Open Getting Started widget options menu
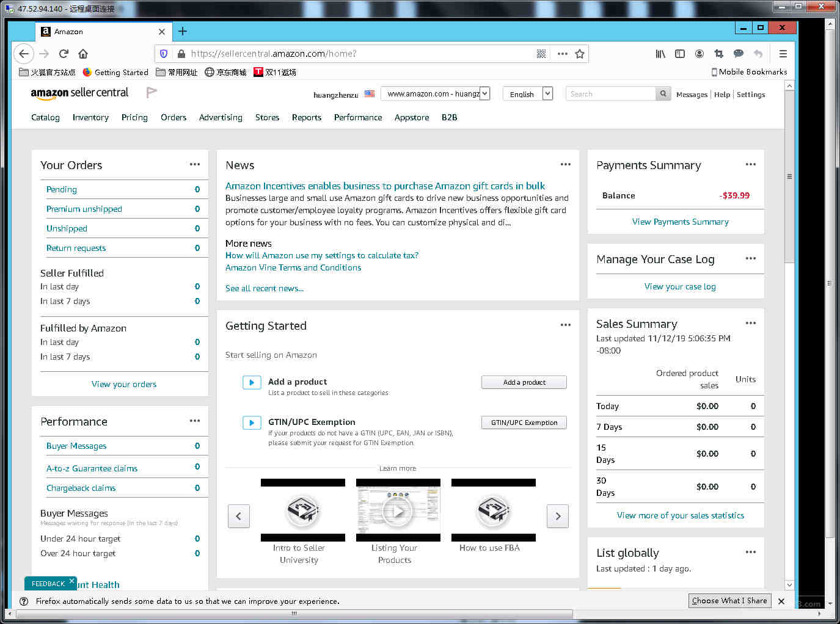The image size is (840, 624). coord(566,325)
